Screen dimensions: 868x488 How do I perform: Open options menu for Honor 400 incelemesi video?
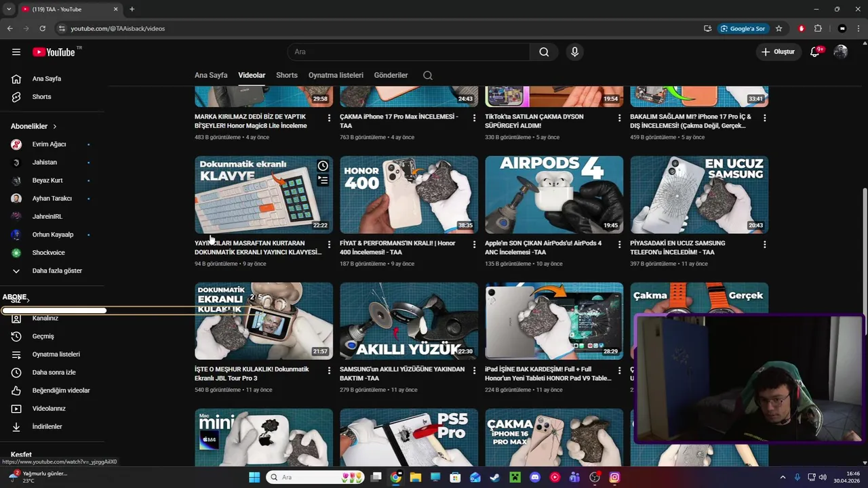click(x=474, y=245)
